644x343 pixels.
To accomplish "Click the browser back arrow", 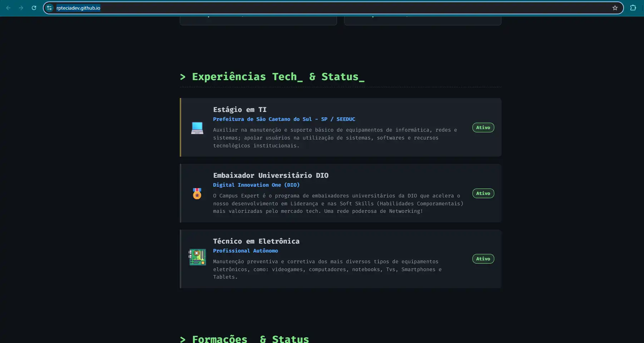I will point(8,8).
